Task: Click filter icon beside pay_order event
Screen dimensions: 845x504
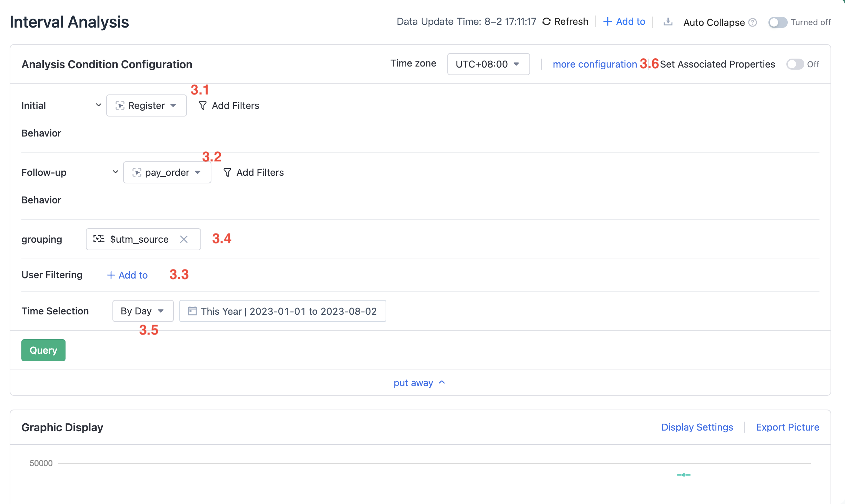Action: pyautogui.click(x=227, y=172)
